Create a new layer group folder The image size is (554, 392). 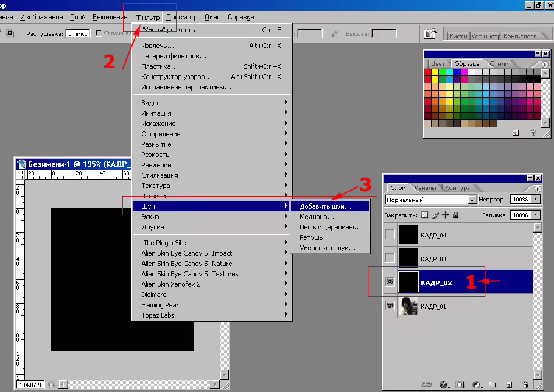click(x=493, y=385)
